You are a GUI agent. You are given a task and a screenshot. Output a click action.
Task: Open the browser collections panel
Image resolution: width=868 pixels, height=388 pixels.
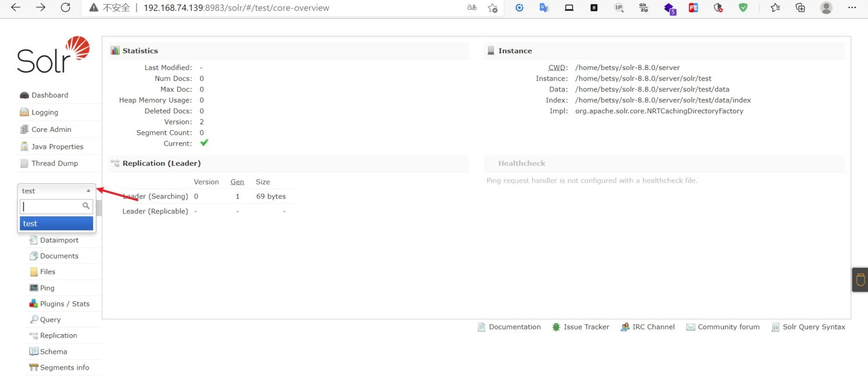801,8
